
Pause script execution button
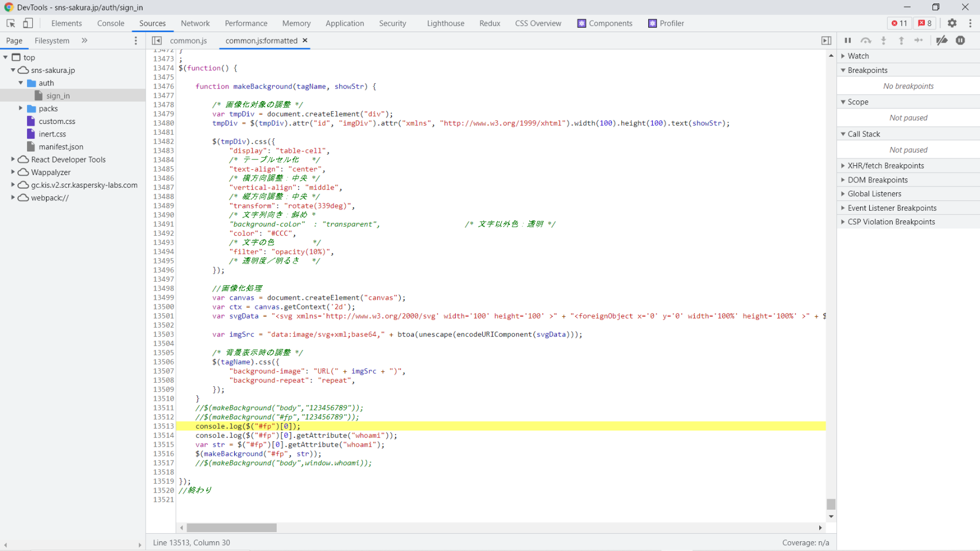(x=847, y=41)
